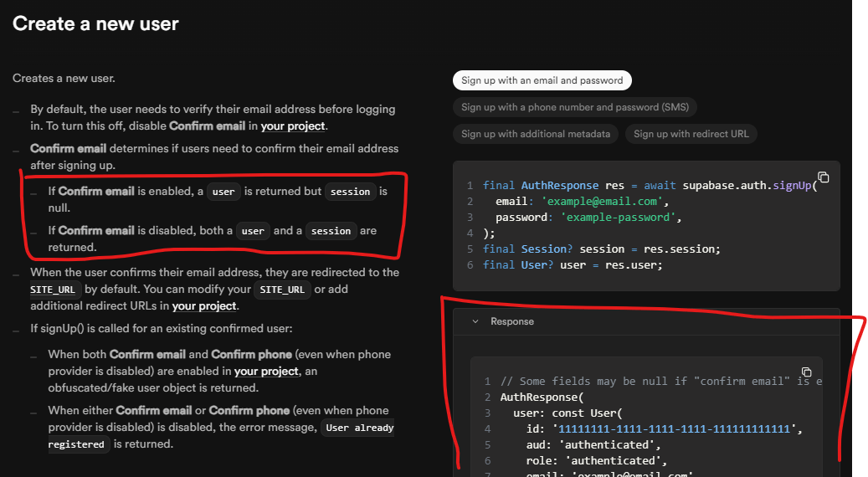Click code line 'password: 'example-password''
Image resolution: width=868 pixels, height=477 pixels.
(588, 218)
